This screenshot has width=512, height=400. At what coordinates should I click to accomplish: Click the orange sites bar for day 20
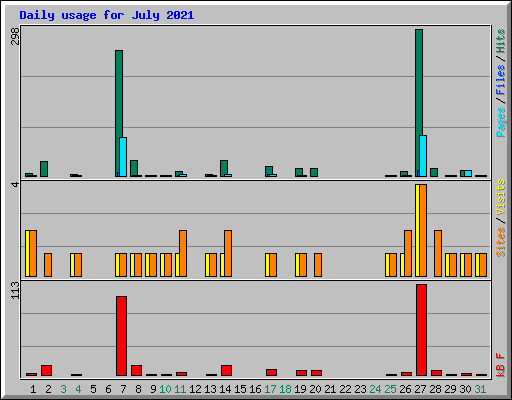[318, 265]
